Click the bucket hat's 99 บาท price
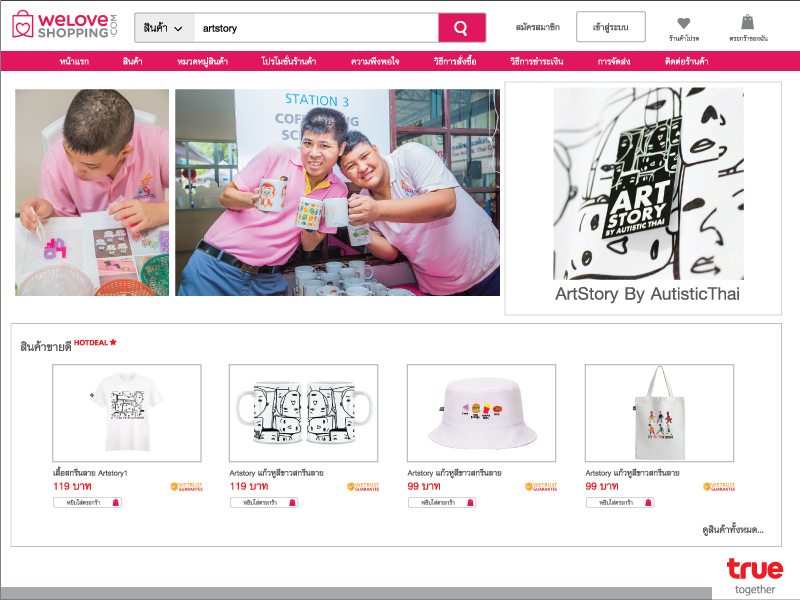 (424, 486)
